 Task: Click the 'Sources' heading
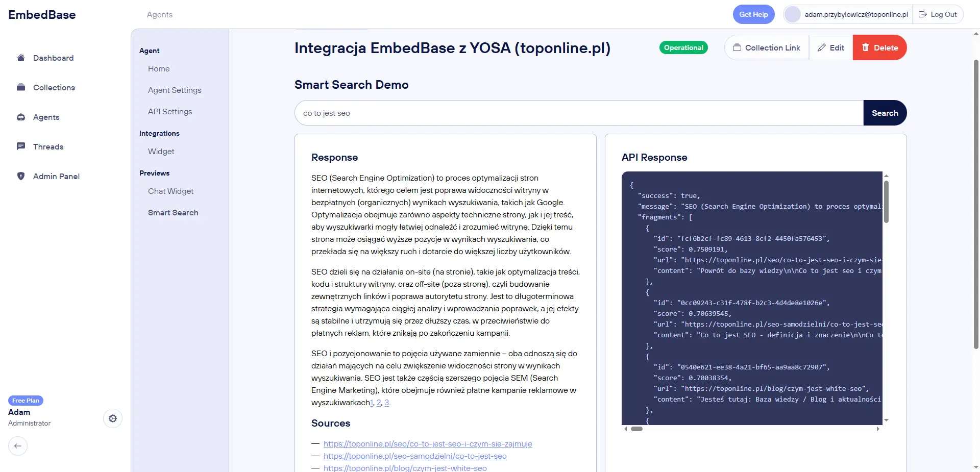pyautogui.click(x=331, y=423)
